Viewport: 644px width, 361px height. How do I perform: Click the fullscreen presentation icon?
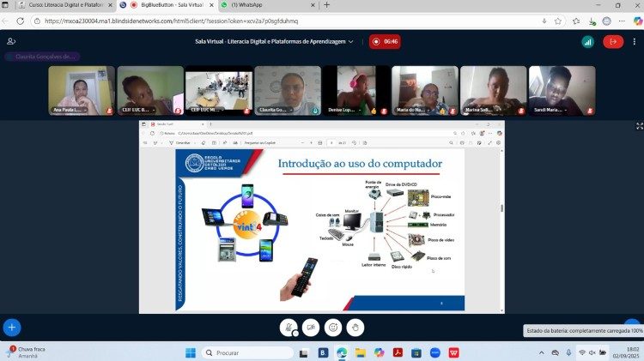(639, 126)
